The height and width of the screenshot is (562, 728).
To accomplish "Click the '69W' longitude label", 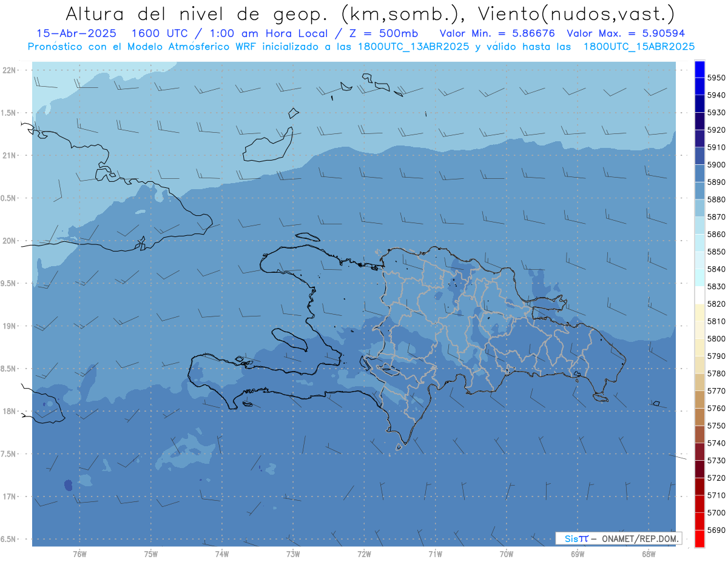I will click(x=578, y=554).
